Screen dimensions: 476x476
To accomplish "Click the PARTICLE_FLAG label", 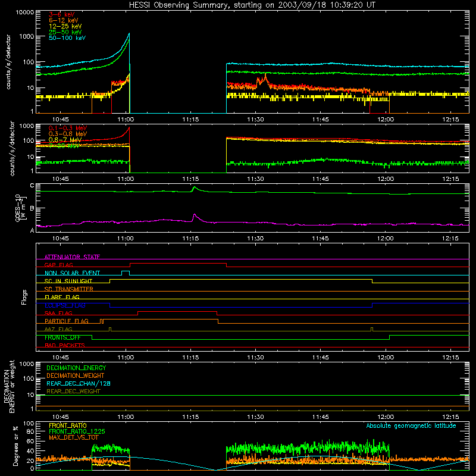I will tap(67, 321).
